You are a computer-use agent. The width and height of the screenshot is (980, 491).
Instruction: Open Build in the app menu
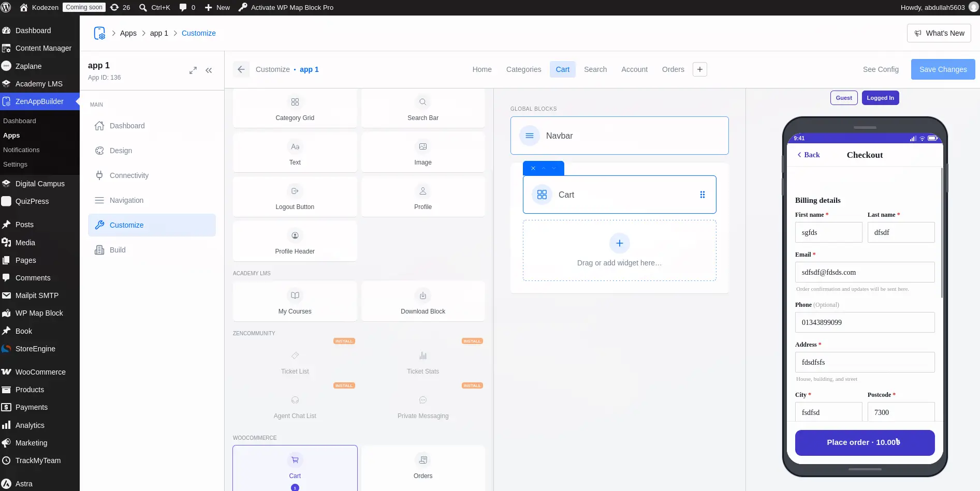152,250
